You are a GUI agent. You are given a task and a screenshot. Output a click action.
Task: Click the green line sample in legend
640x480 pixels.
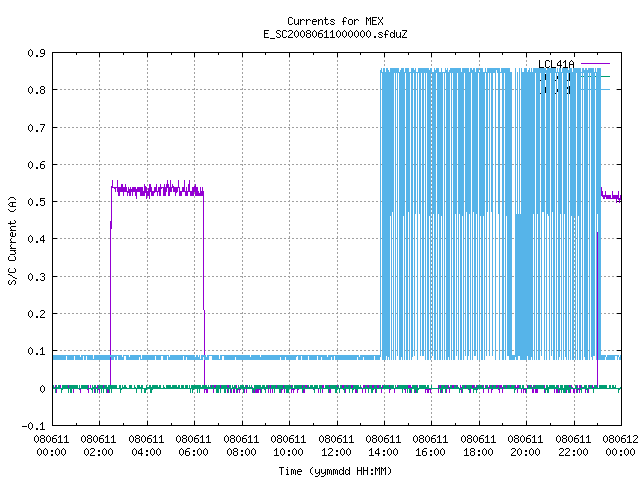(595, 76)
